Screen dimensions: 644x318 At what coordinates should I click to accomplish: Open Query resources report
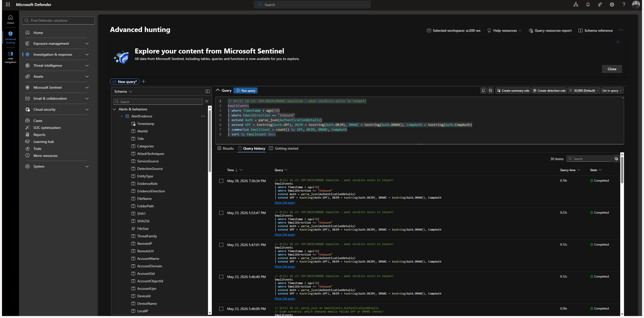tap(550, 30)
